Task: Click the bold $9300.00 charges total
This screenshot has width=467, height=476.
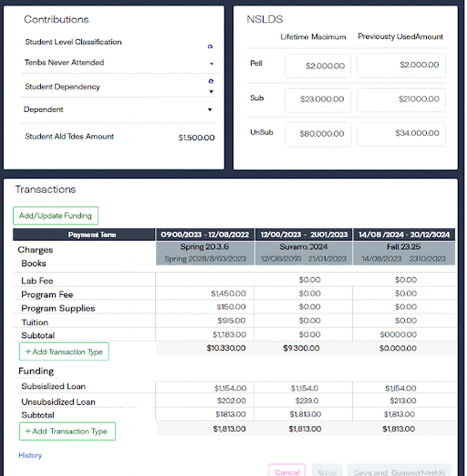Action: 301,348
